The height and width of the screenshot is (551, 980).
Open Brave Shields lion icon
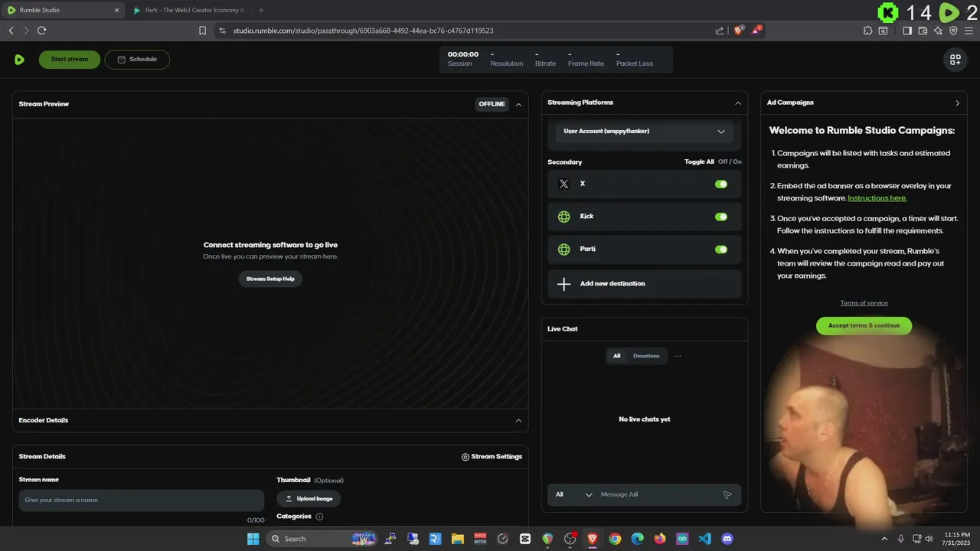pyautogui.click(x=739, y=31)
